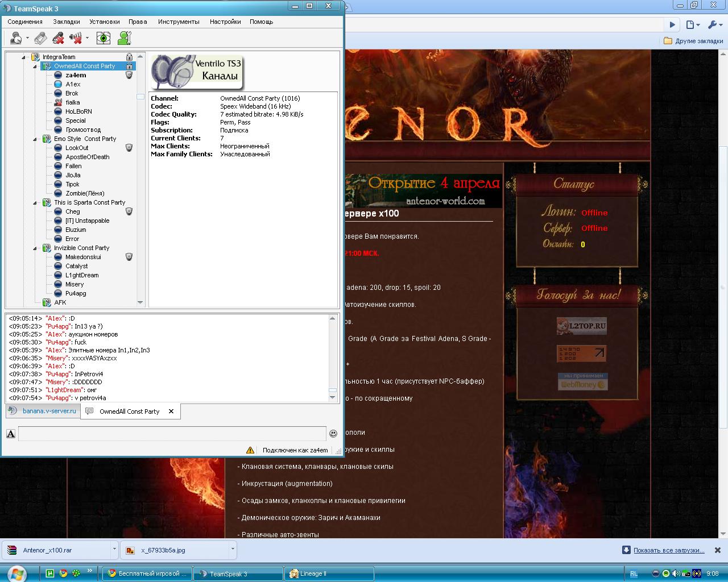Image resolution: width=728 pixels, height=582 pixels.
Task: Click the chat log scrollbar up arrow
Action: [333, 318]
